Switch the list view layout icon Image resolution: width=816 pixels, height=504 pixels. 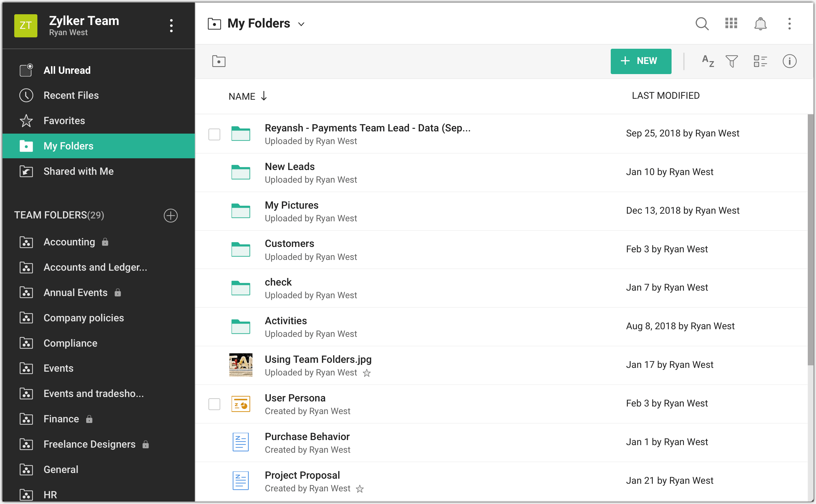(x=761, y=61)
